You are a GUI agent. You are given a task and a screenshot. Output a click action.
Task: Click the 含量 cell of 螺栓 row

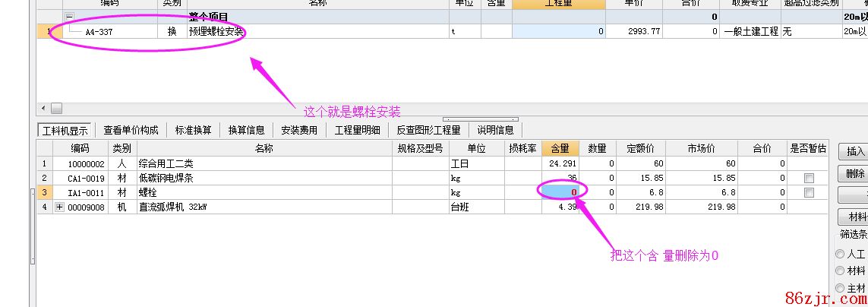tap(559, 192)
